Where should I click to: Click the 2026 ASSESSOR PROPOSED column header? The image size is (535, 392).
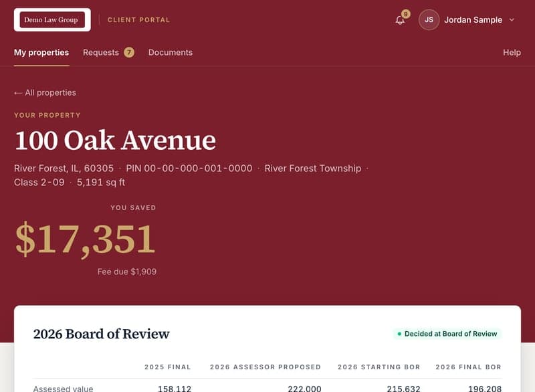[x=265, y=367]
